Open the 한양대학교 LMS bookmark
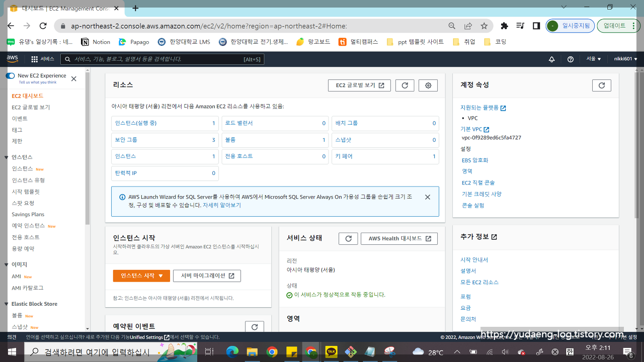Image resolution: width=644 pixels, height=362 pixels. (184, 42)
